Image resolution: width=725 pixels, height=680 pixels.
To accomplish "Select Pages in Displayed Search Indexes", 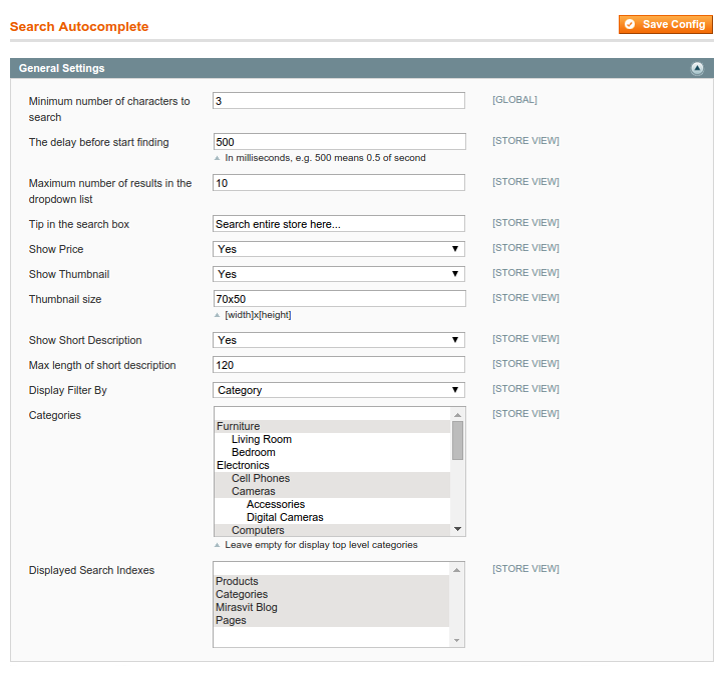I will point(331,620).
